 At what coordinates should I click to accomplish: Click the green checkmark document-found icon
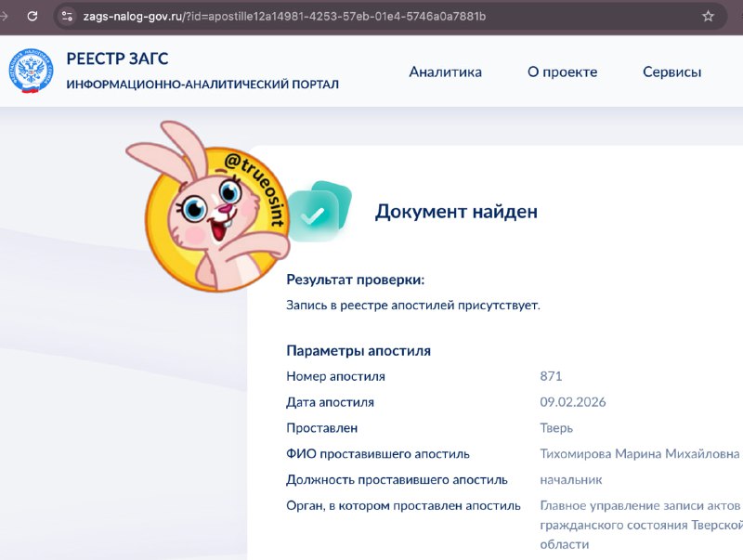319,212
